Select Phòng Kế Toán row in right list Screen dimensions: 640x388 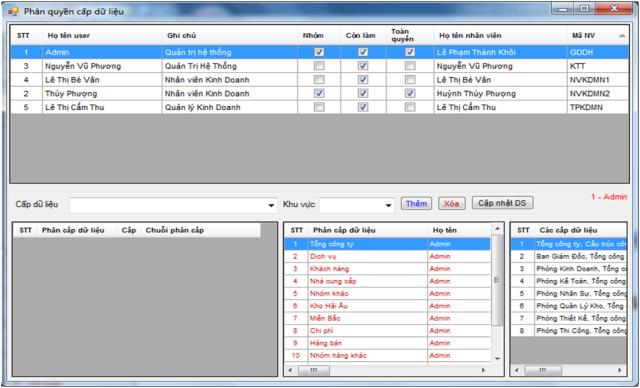tap(569, 281)
